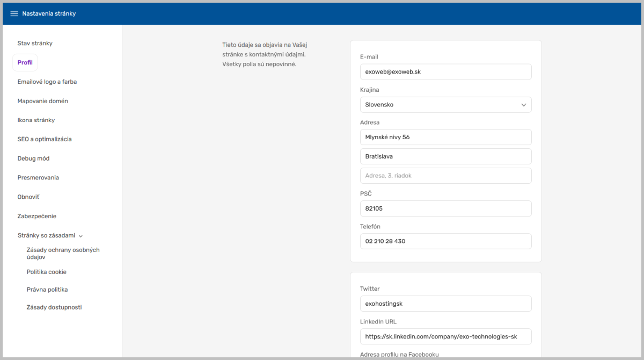Screen dimensions: 644x360
Task: Select Obnoviť in sidebar
Action: pos(28,197)
